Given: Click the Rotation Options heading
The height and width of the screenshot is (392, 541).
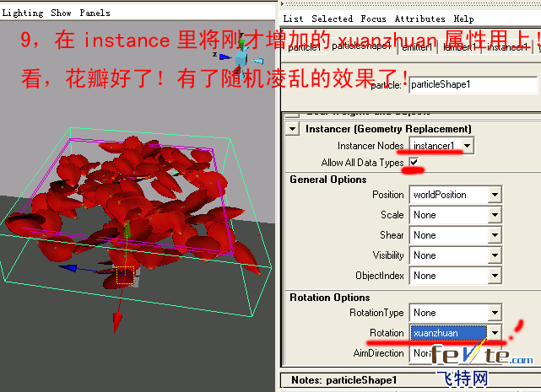Looking at the screenshot, I should point(329,298).
